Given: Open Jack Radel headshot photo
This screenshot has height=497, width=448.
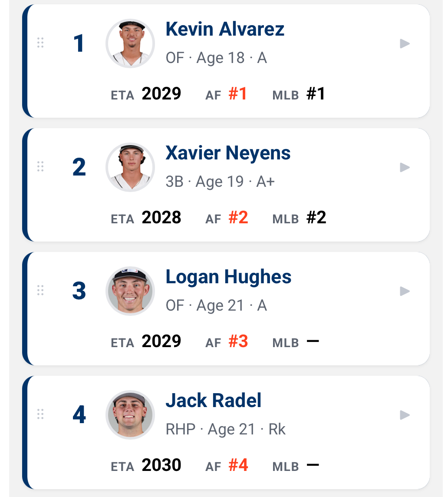Looking at the screenshot, I should pyautogui.click(x=130, y=415).
